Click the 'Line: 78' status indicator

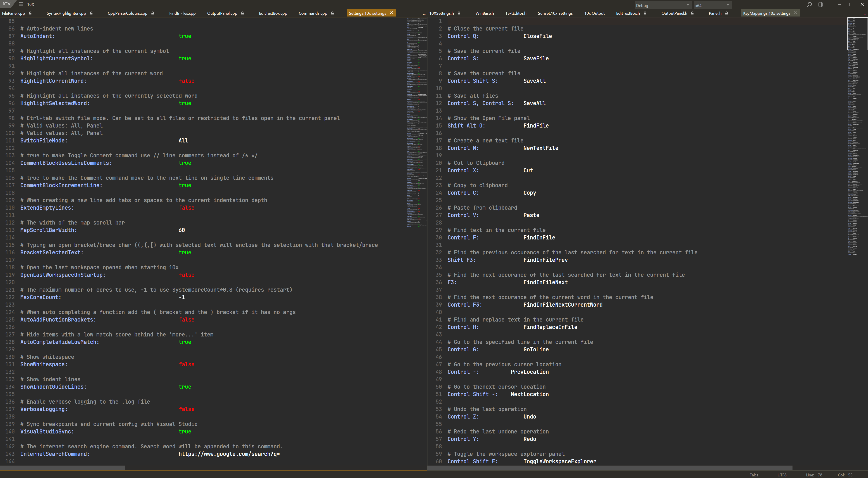[814, 475]
